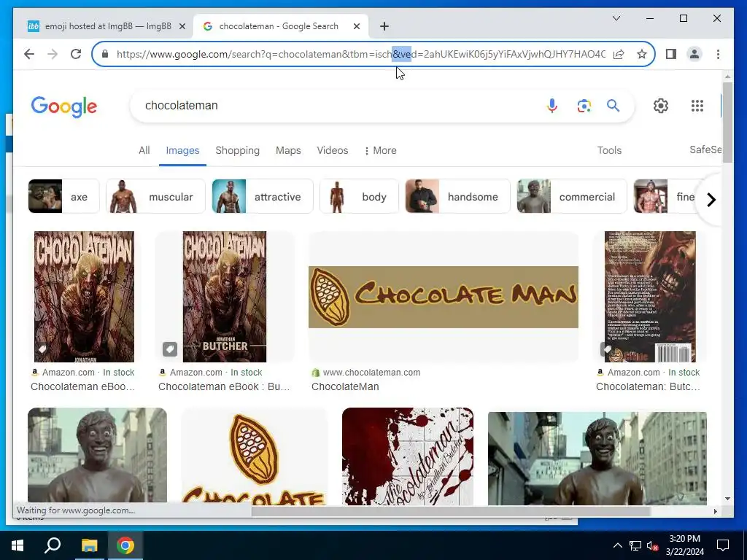Filter images by the 'axe' chip
Image resolution: width=747 pixels, height=560 pixels.
(63, 196)
